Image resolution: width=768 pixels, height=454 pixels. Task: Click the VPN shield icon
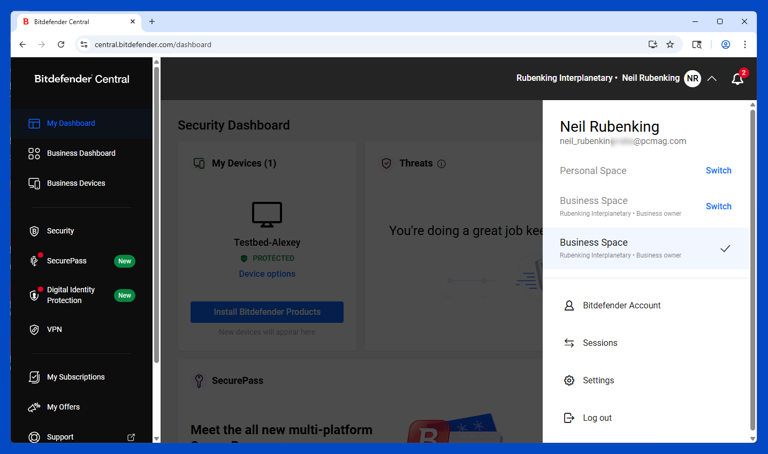34,330
